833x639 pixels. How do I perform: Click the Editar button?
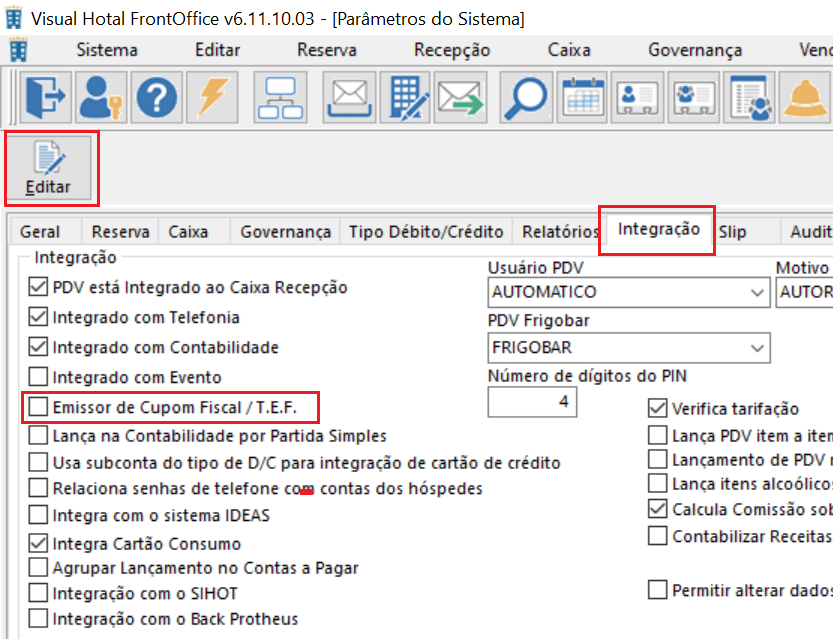pyautogui.click(x=48, y=169)
